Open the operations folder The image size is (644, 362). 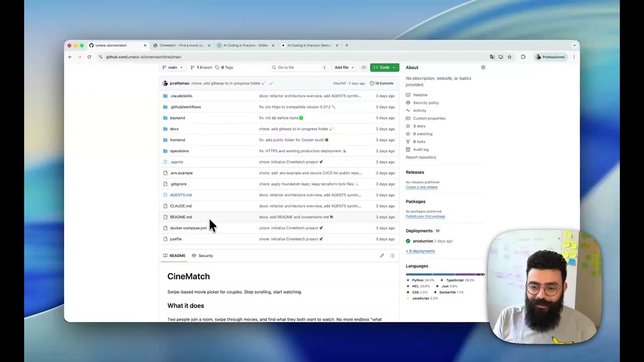point(179,151)
